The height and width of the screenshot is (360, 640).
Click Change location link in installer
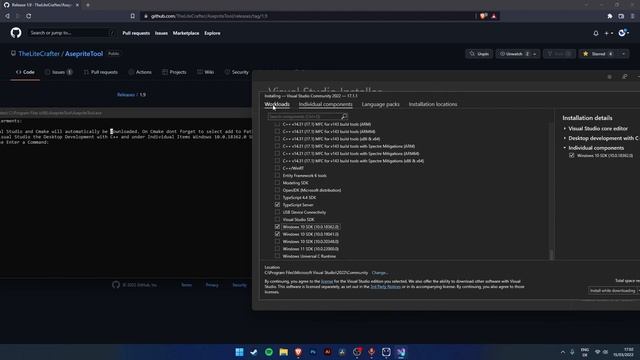tap(380, 273)
